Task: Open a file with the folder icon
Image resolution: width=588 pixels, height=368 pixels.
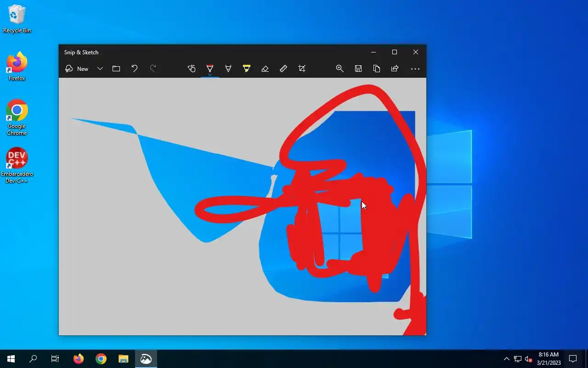Action: click(116, 69)
